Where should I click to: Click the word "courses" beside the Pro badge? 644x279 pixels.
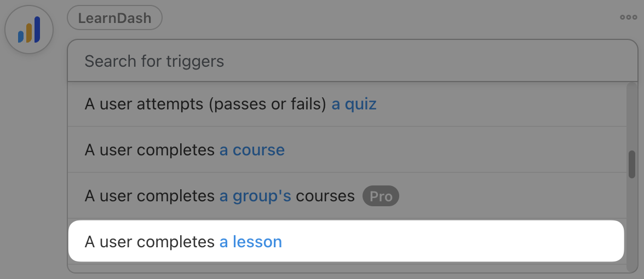[325, 196]
